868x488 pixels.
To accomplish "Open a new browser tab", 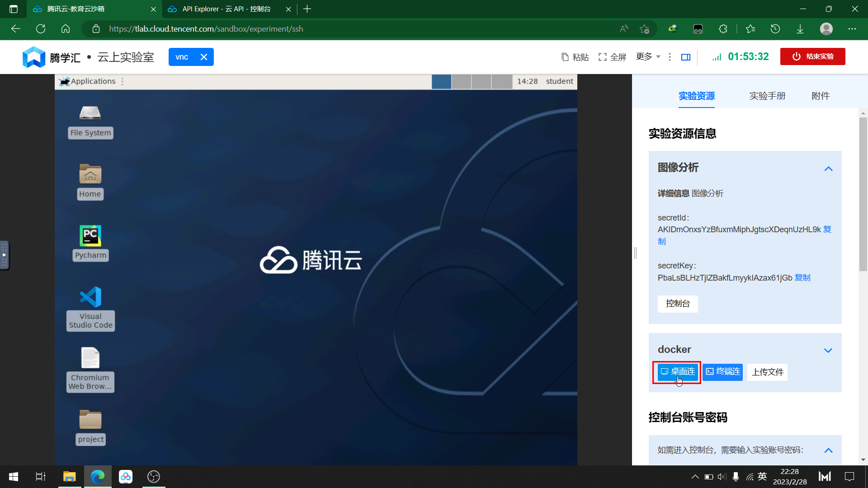I will 307,9.
